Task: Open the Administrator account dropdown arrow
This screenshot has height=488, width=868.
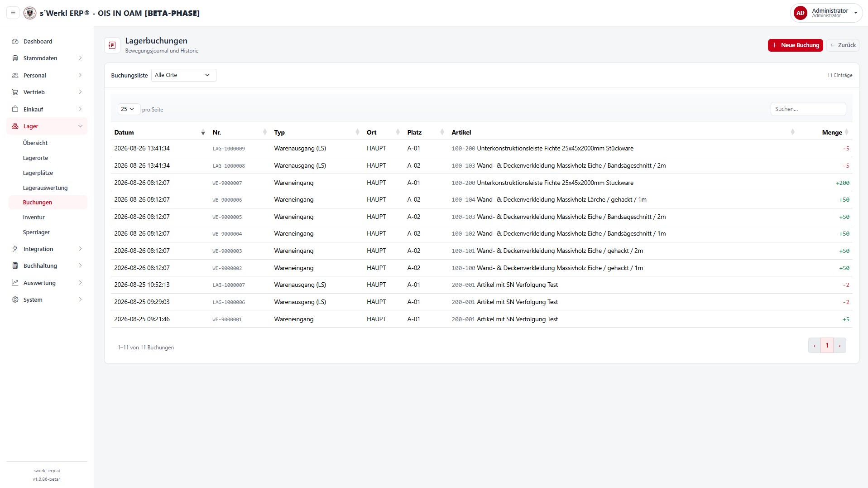Action: pos(856,13)
